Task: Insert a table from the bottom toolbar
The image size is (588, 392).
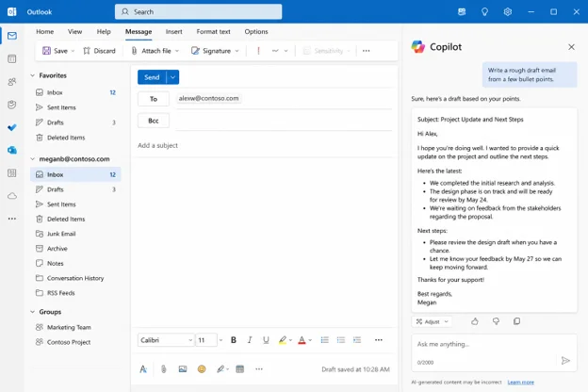Action: pyautogui.click(x=240, y=369)
